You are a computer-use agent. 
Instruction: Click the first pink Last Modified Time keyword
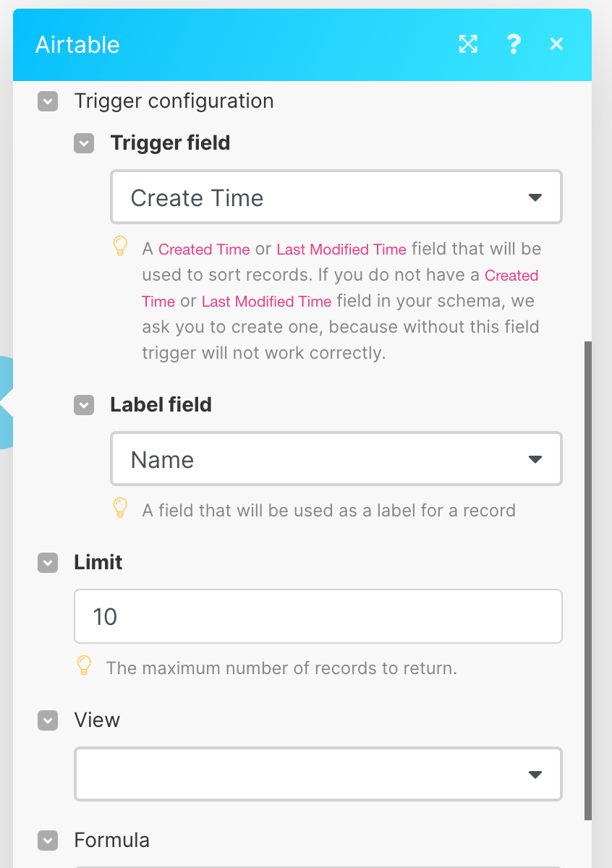(341, 250)
